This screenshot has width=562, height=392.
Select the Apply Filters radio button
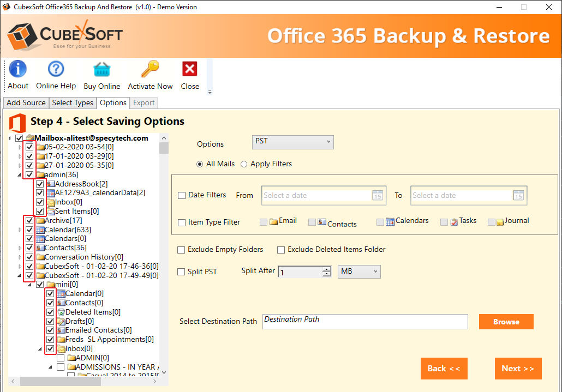[x=244, y=164]
